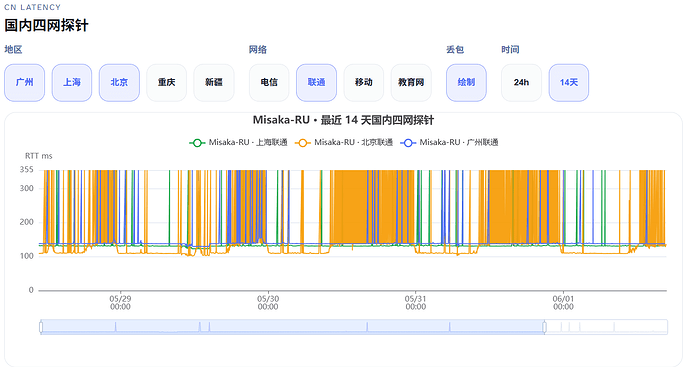Viewport: 690px width, 367px height.
Task: Click the 05/31 00:00 axis label
Action: coord(416,303)
